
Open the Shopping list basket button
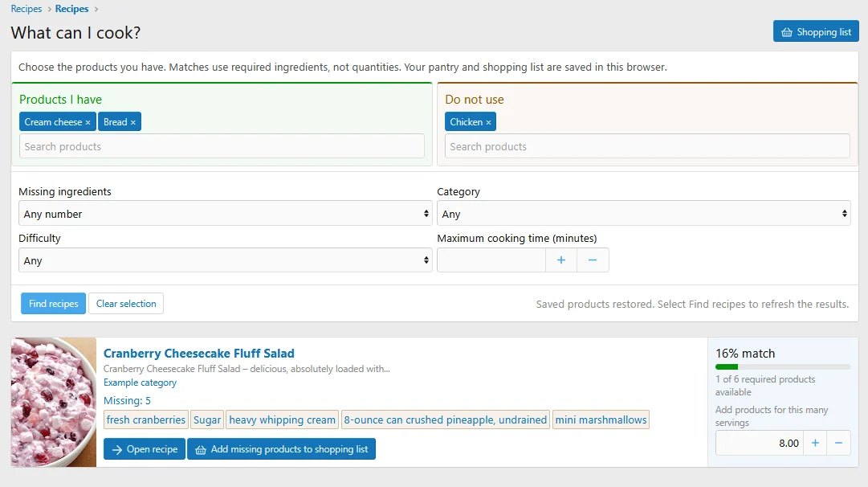click(816, 31)
